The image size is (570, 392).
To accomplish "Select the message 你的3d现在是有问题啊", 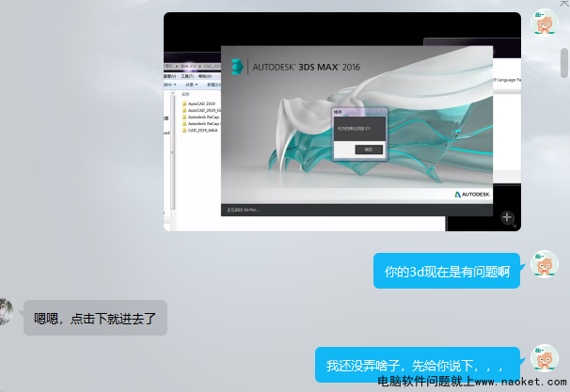I will click(x=447, y=271).
